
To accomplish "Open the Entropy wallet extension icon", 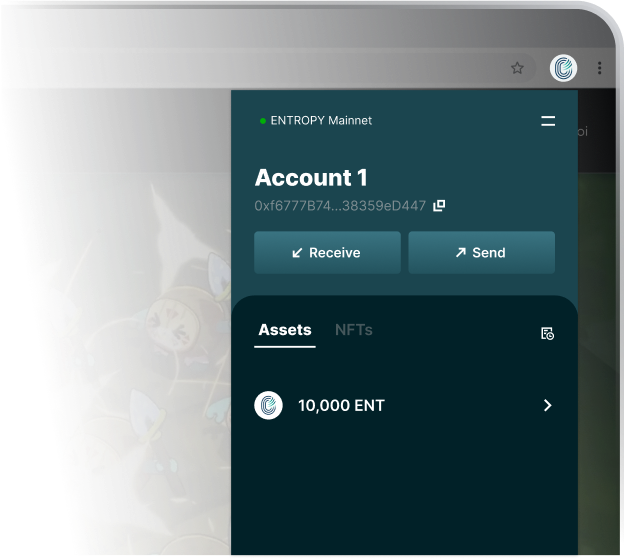I will [563, 68].
